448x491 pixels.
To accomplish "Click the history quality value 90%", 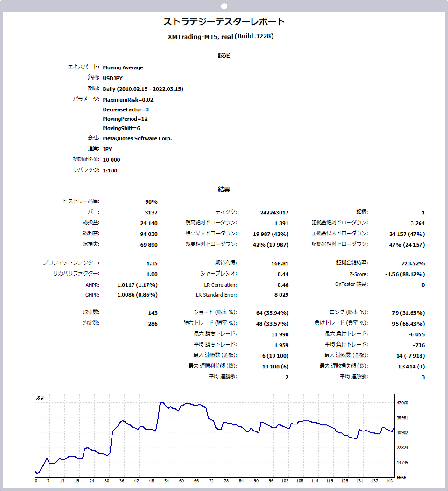I will click(151, 202).
